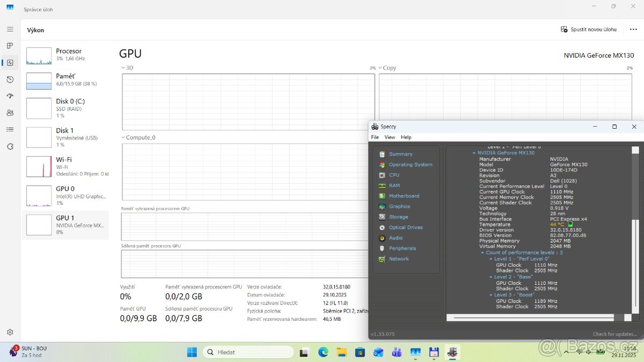Collapse the 3D graph section chevron

point(123,68)
